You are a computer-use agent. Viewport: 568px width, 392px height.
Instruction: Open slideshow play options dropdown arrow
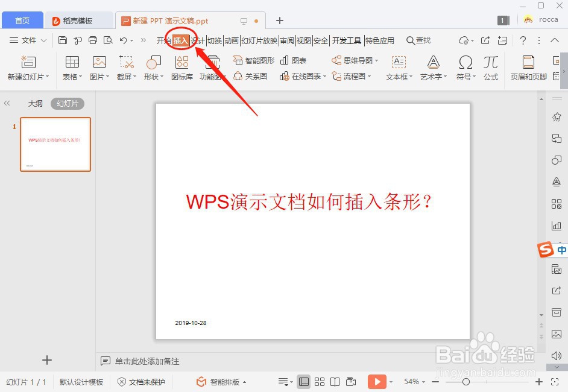tap(391, 382)
